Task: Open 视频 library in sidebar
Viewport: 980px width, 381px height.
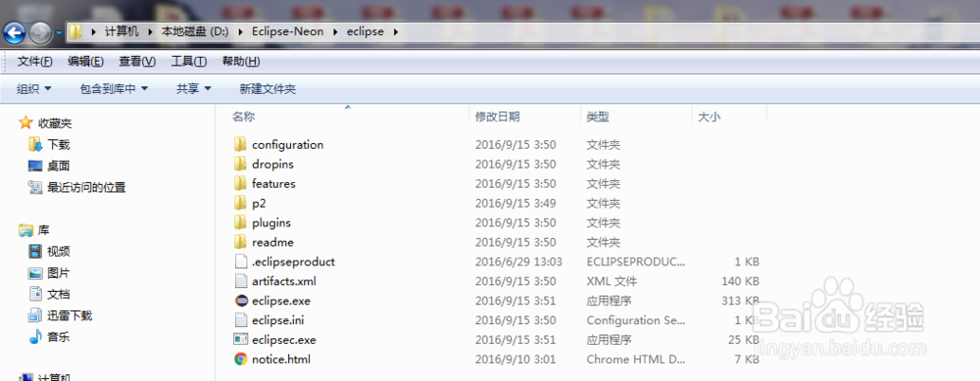Action: tap(58, 252)
